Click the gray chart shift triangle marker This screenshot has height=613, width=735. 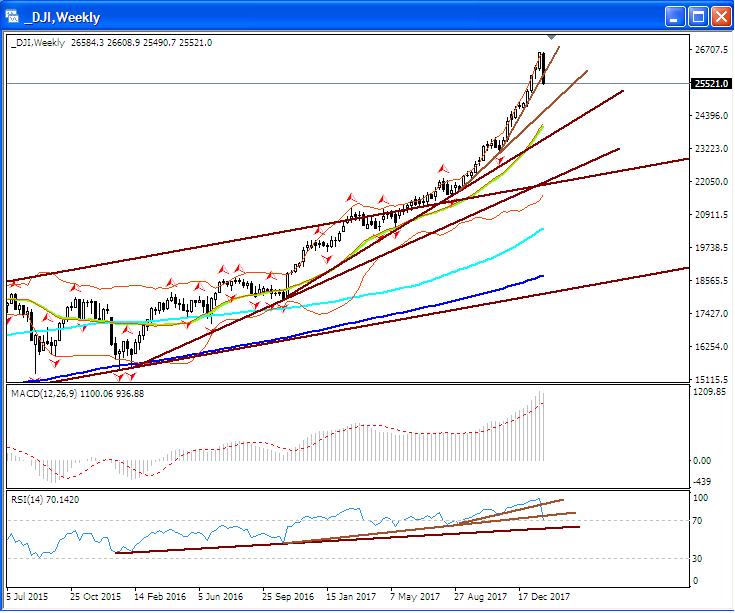(x=550, y=39)
